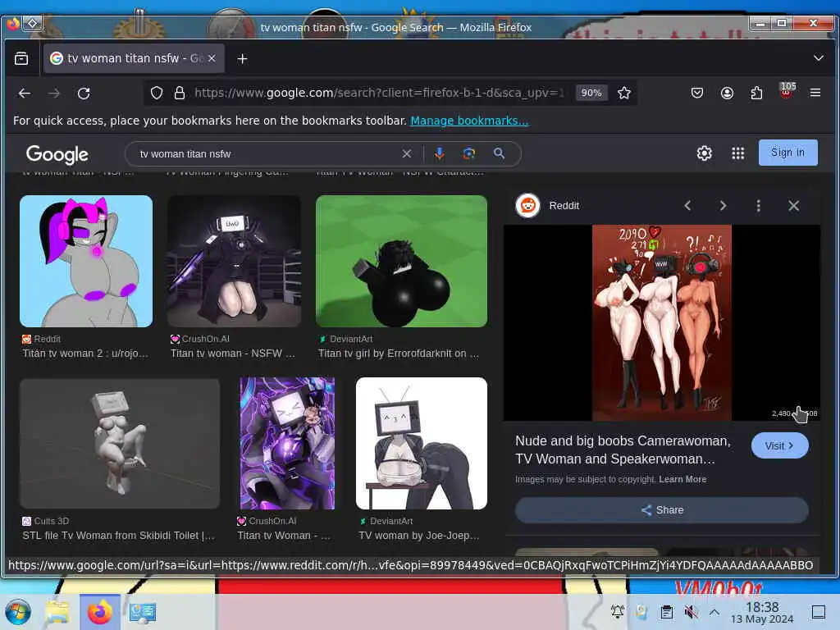The image size is (840, 630).
Task: Expand the list all tabs chevron
Action: [818, 58]
